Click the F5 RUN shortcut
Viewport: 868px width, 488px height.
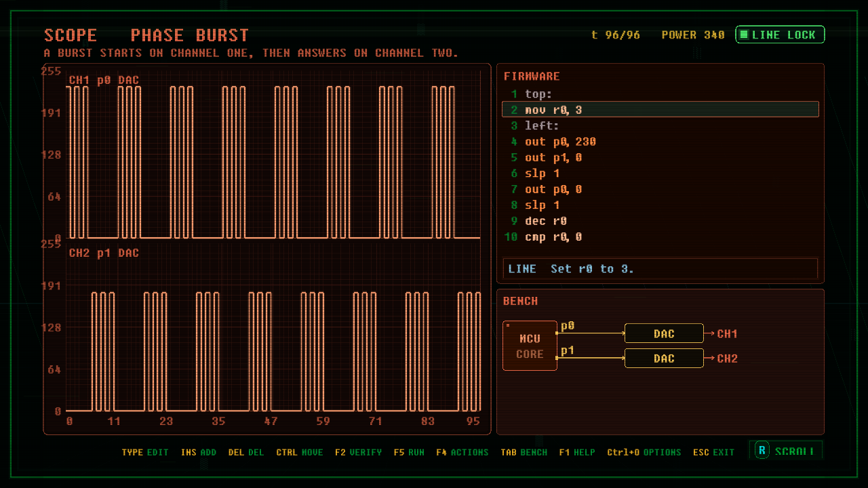409,452
